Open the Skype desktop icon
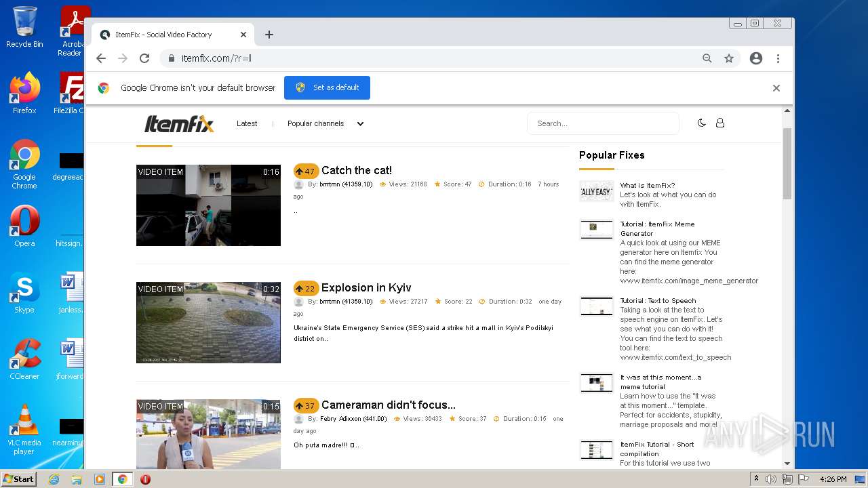 pyautogui.click(x=24, y=293)
